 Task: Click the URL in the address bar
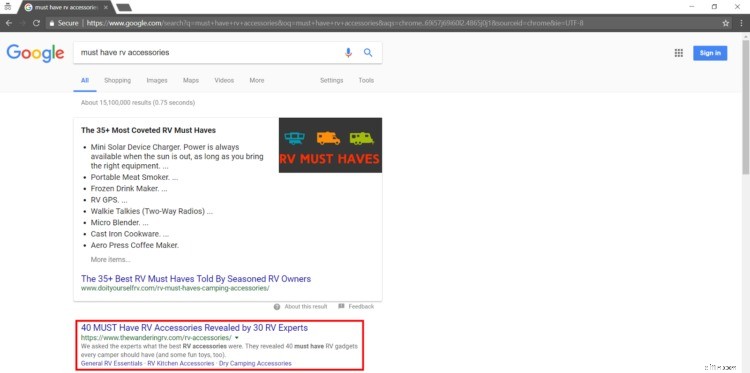click(335, 23)
